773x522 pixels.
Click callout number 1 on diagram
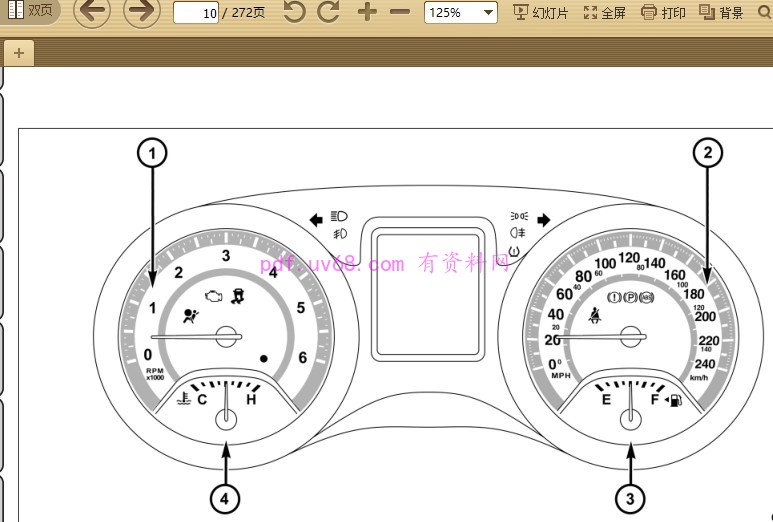[152, 153]
